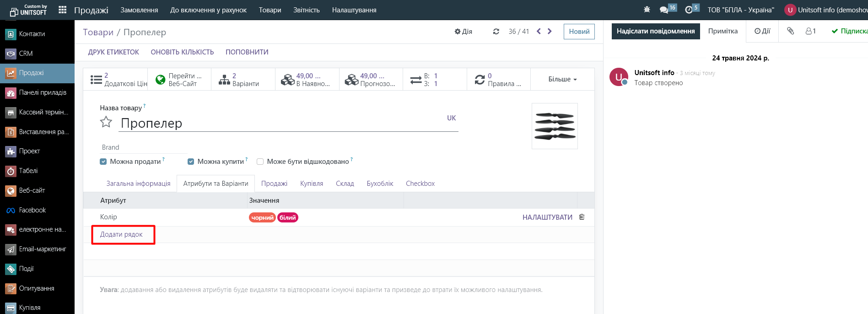Click the чорний color value tag
The width and height of the screenshot is (868, 314).
(262, 217)
